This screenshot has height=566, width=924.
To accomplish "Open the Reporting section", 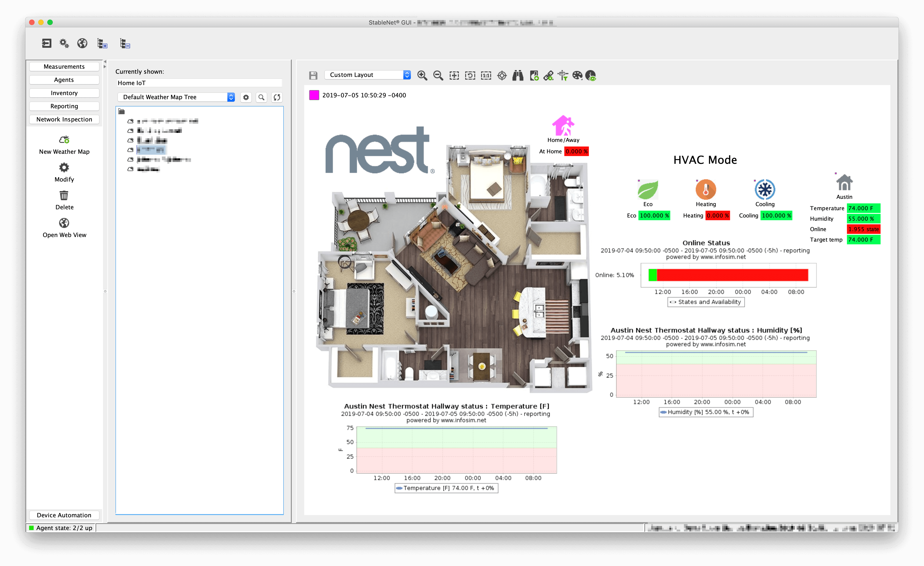I will pos(64,106).
